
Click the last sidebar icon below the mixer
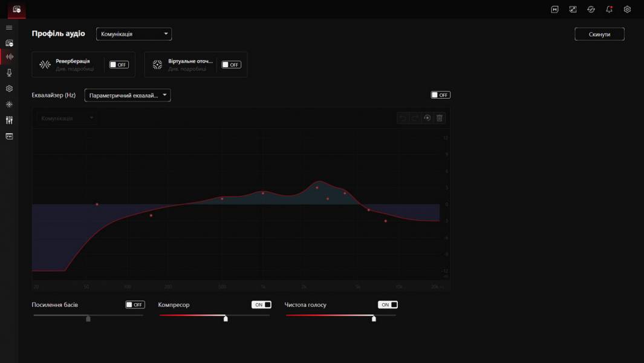click(9, 136)
